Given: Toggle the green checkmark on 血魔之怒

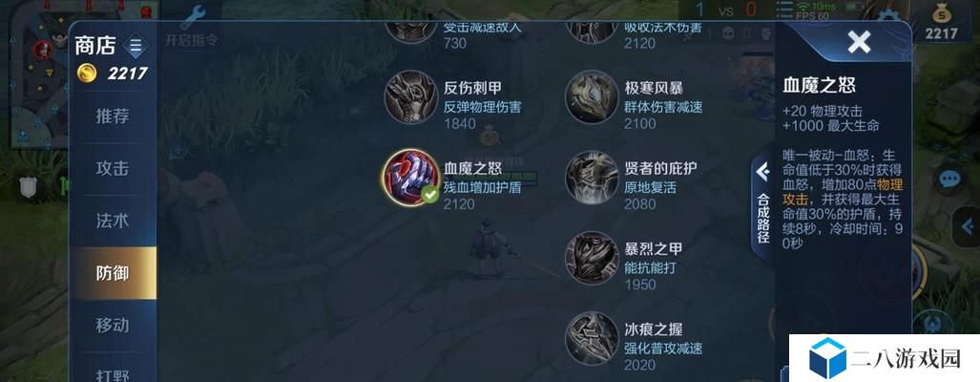Looking at the screenshot, I should click(429, 195).
